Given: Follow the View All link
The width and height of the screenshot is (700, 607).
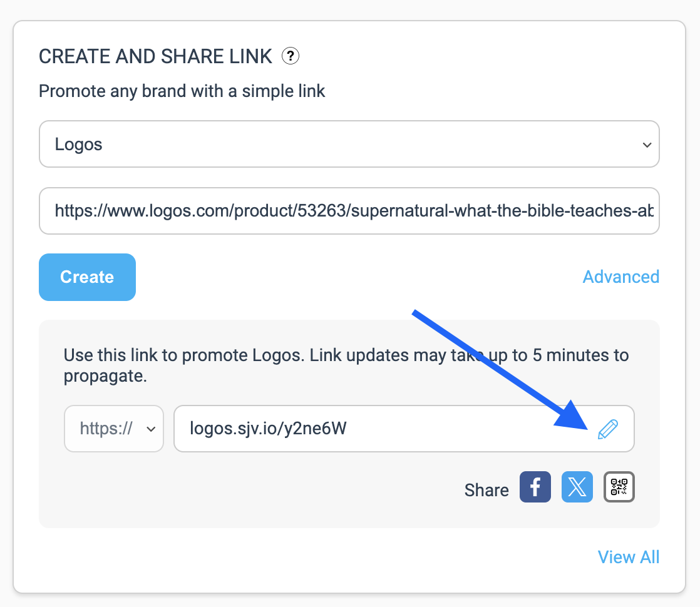Looking at the screenshot, I should (x=628, y=557).
